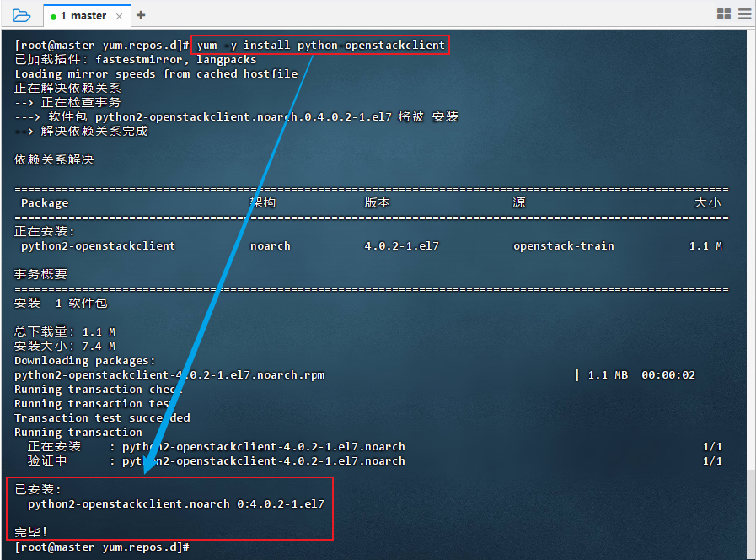Viewport: 756px width, 560px height.
Task: Click the '已安装:' label
Action: tap(38, 489)
